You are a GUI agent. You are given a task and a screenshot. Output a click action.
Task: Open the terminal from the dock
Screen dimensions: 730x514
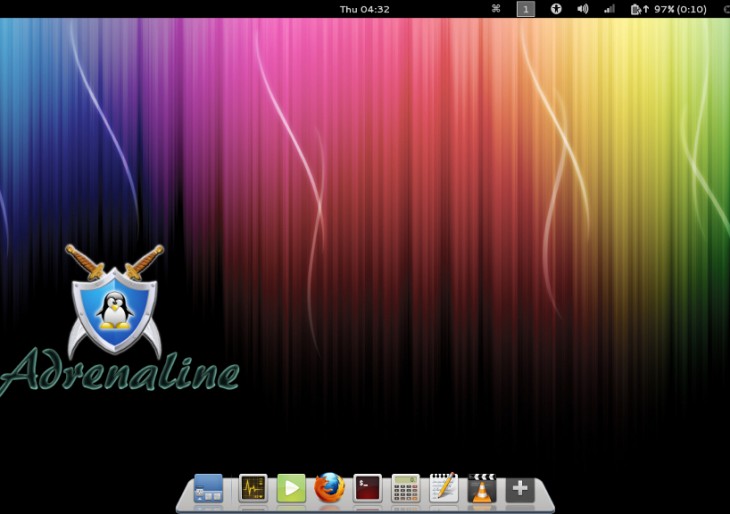(x=368, y=488)
